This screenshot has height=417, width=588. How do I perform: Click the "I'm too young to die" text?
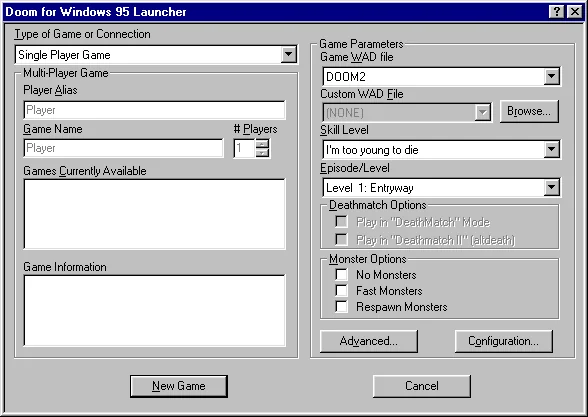click(372, 150)
